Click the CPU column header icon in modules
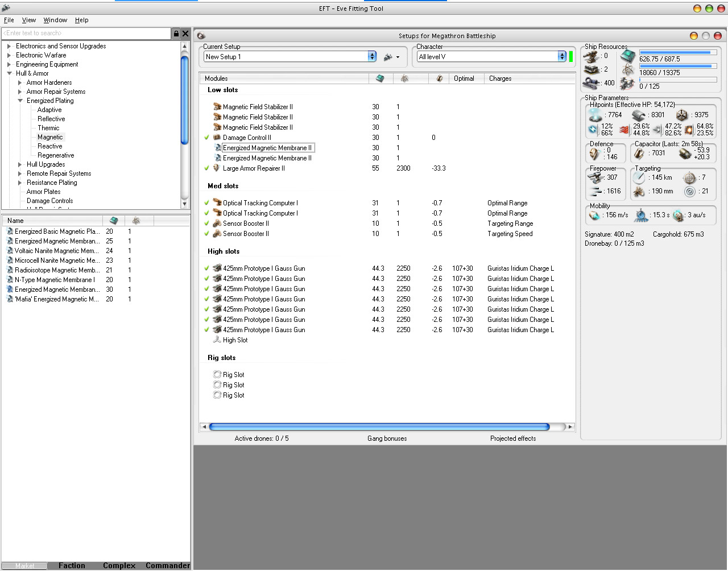728x571 pixels. (x=380, y=78)
